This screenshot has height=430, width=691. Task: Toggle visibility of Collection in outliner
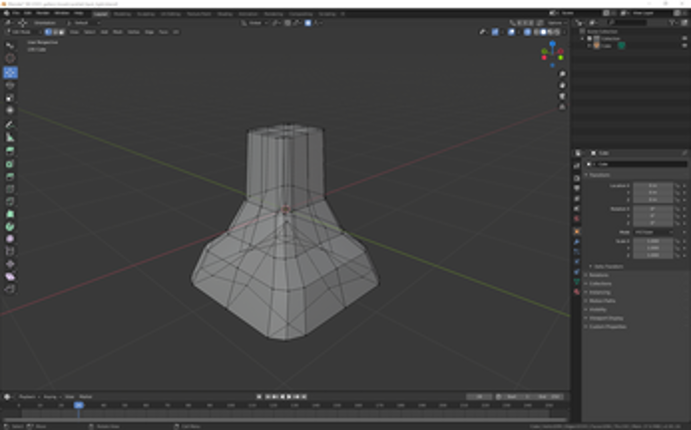click(684, 39)
